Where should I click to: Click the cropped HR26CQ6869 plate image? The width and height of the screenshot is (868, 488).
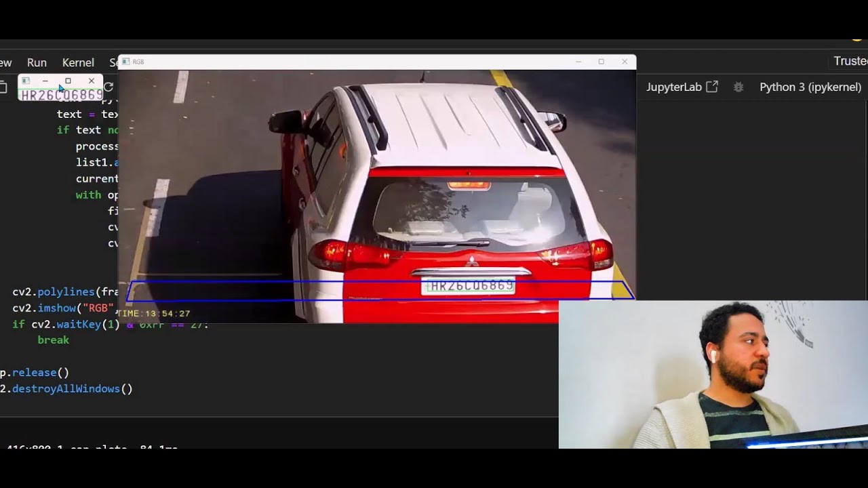point(62,94)
